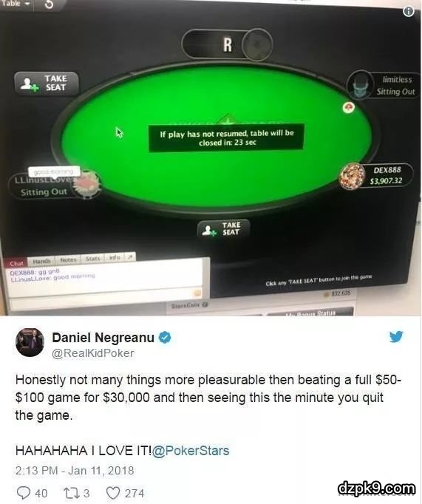Screen dimensions: 422x504
Task: Open the emoji picker in chat box
Action: point(197,293)
